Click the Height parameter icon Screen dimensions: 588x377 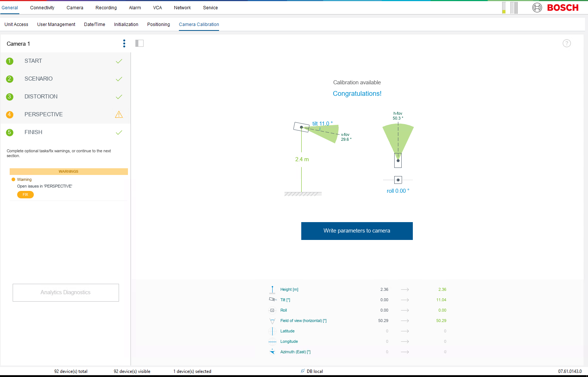[x=272, y=289]
